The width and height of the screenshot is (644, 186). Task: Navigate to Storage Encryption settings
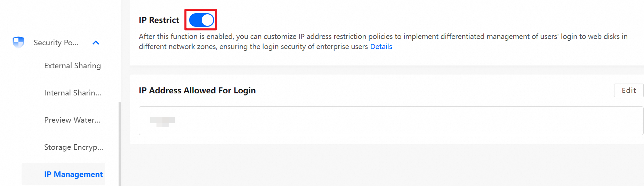(x=73, y=147)
